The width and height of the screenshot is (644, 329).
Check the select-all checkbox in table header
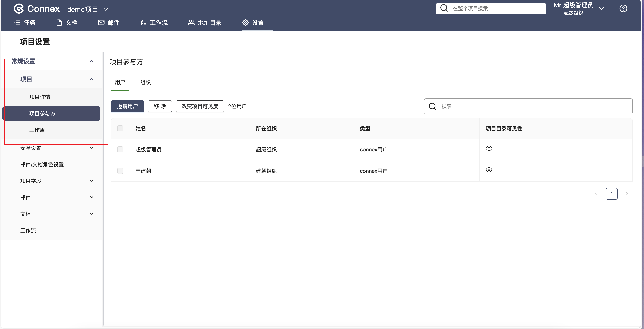(x=120, y=129)
